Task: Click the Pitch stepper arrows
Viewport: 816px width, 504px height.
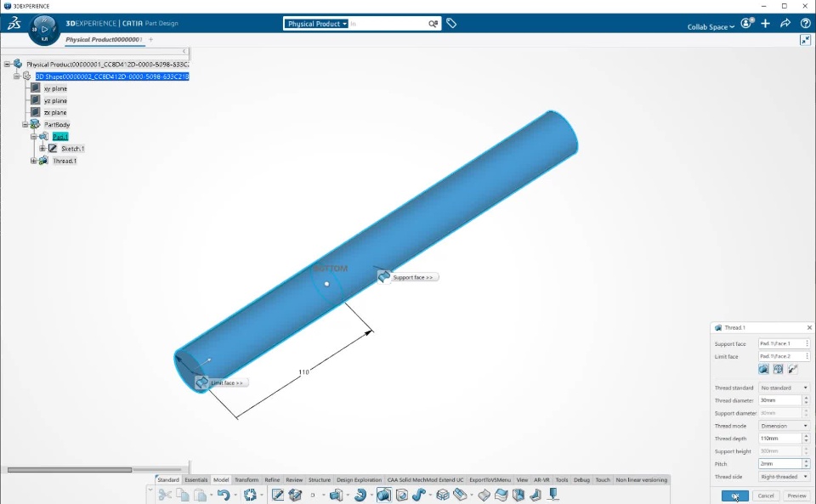Action: tap(806, 464)
